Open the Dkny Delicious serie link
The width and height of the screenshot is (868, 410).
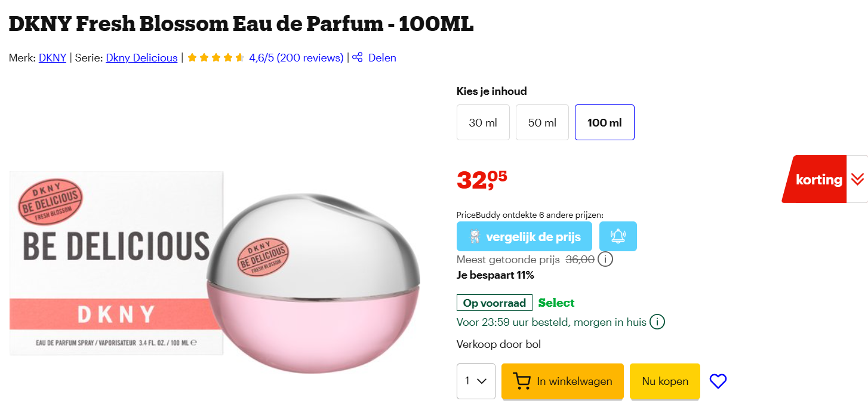141,57
